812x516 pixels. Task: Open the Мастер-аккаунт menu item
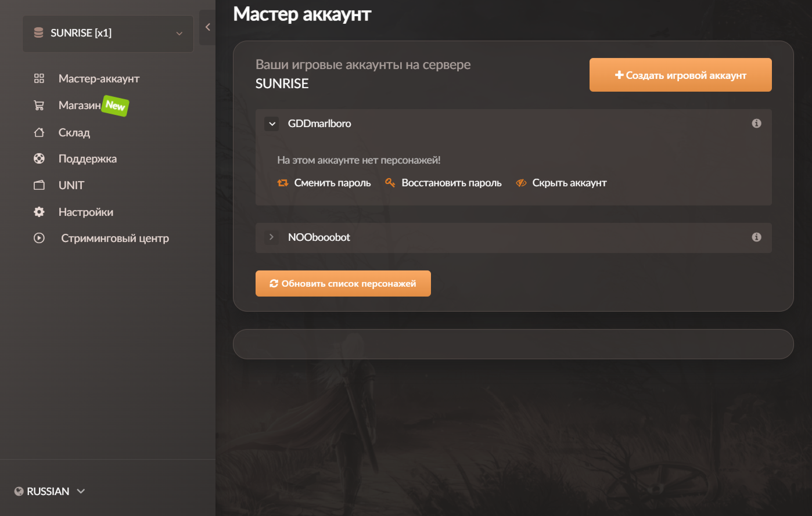99,78
